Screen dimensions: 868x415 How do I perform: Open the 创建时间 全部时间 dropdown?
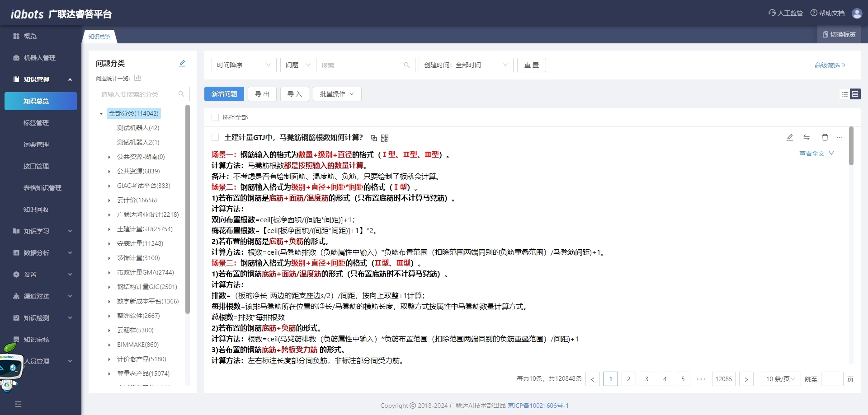(x=466, y=65)
